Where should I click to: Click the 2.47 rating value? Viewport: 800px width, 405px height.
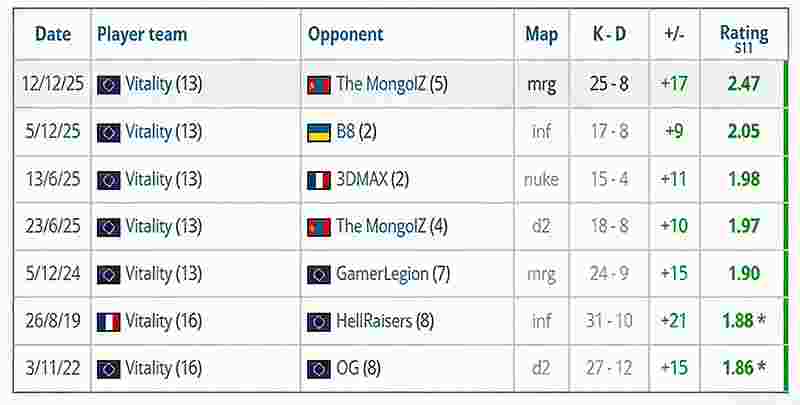click(744, 85)
